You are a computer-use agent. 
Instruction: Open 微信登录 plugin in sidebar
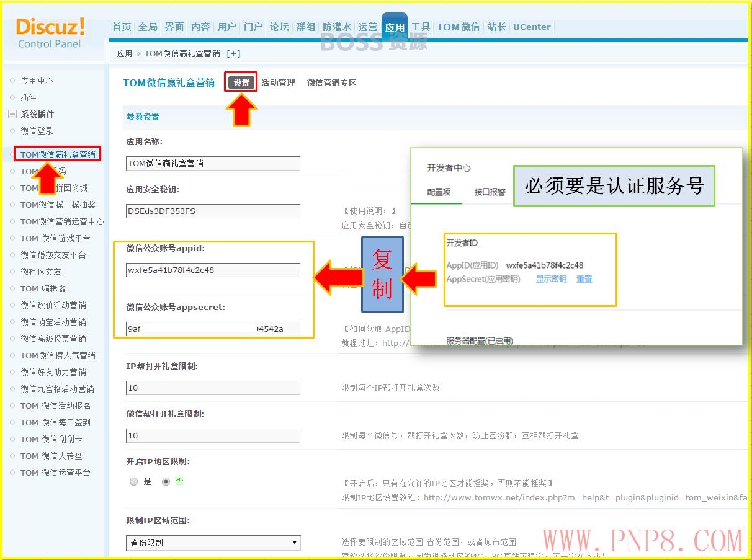tap(37, 131)
